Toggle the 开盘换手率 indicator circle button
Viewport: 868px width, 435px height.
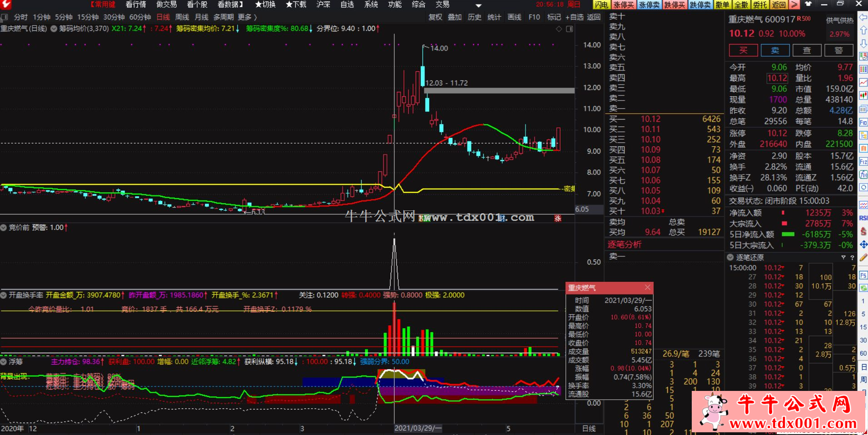click(x=4, y=295)
